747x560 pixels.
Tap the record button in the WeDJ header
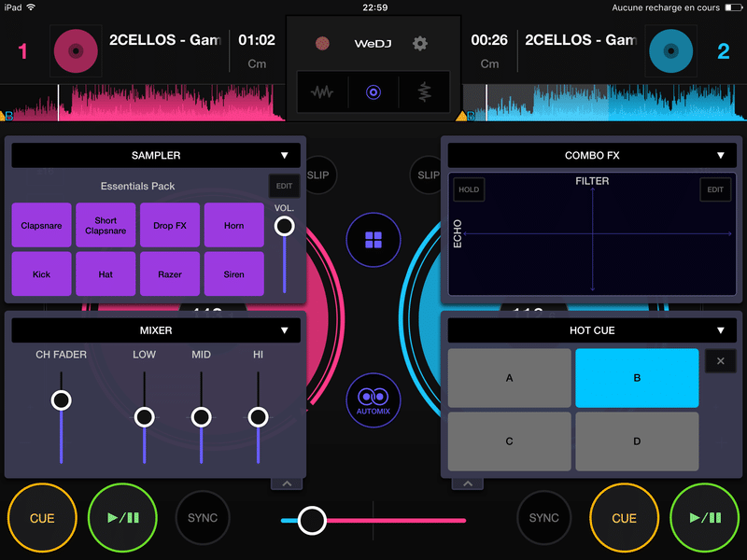pos(322,44)
